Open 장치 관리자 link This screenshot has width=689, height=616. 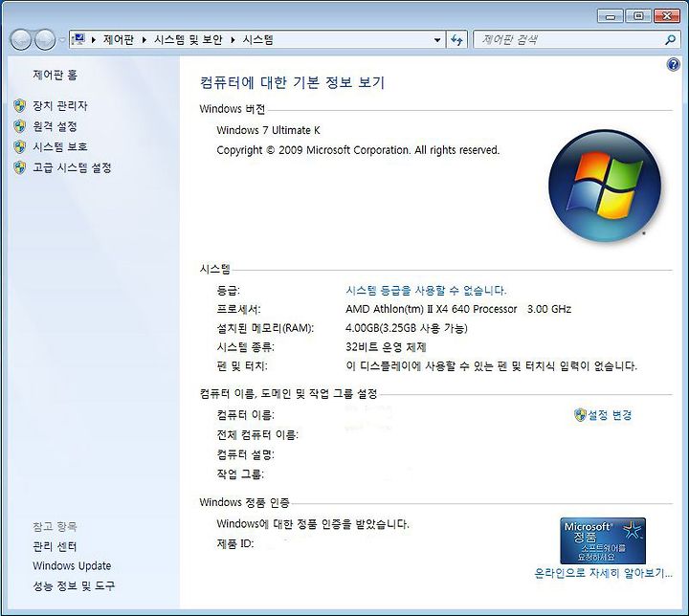(60, 106)
